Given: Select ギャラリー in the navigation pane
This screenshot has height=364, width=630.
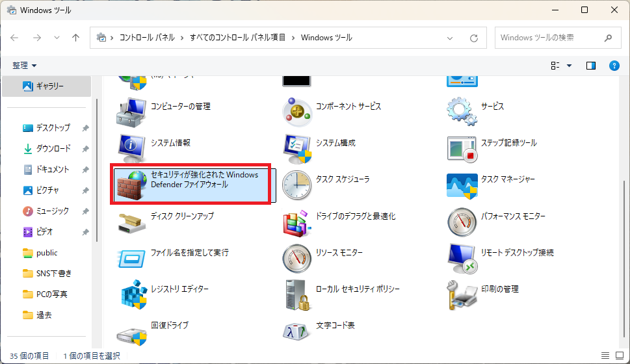Looking at the screenshot, I should coord(47,86).
